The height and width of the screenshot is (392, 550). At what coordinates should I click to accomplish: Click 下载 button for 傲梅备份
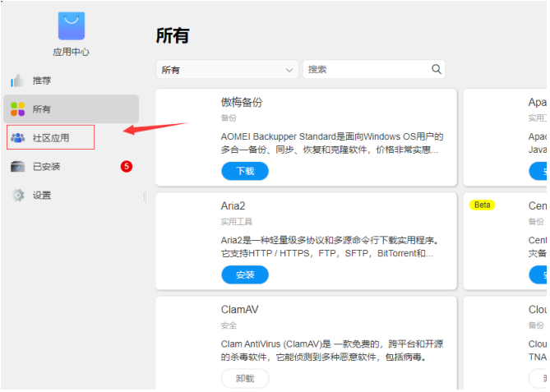245,171
